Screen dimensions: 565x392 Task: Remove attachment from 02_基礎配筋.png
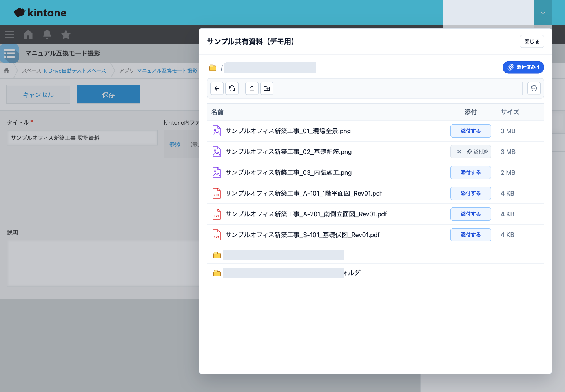tap(459, 152)
